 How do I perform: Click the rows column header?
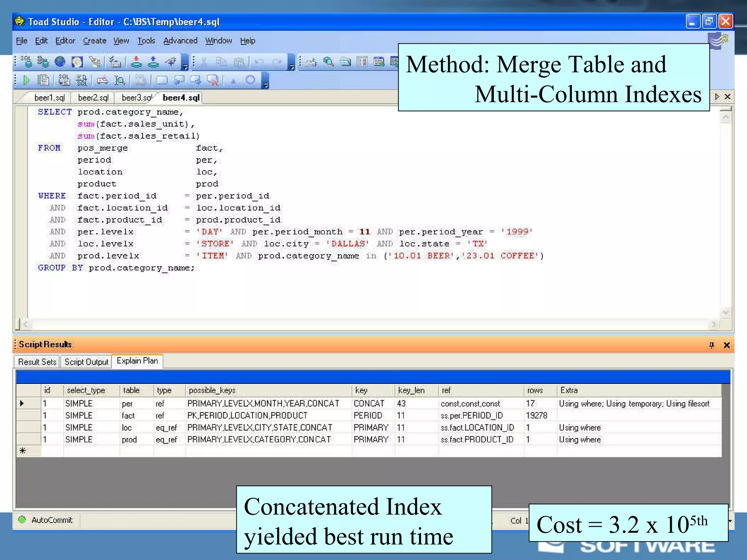pos(541,390)
